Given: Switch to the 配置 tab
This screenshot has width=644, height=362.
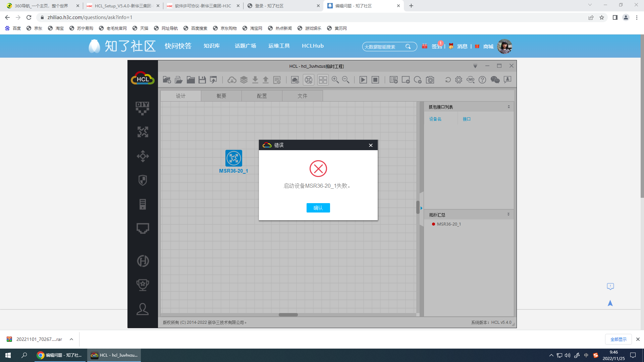Looking at the screenshot, I should pos(262,96).
